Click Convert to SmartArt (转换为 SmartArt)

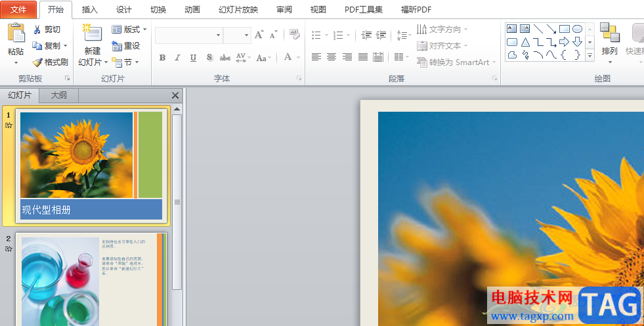pyautogui.click(x=456, y=62)
